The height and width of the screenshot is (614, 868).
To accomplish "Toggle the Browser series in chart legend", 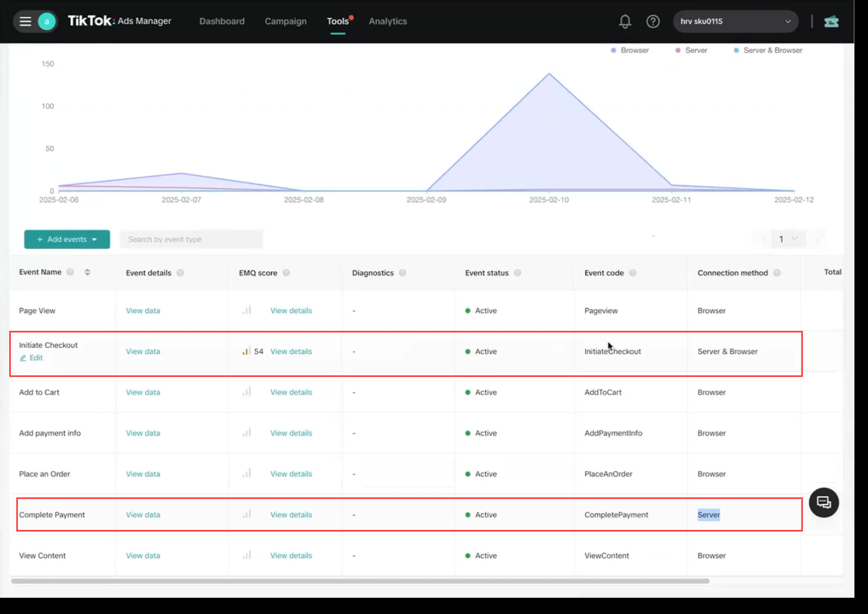I will 630,50.
